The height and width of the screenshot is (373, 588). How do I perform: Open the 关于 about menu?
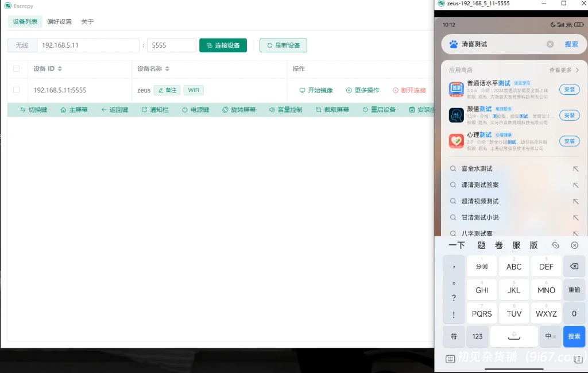pos(87,21)
